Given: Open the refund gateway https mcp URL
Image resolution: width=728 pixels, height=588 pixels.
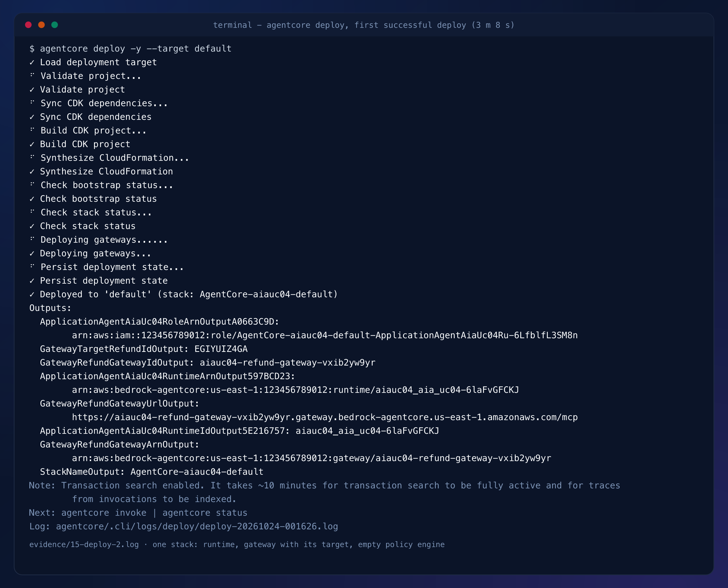Looking at the screenshot, I should click(325, 417).
